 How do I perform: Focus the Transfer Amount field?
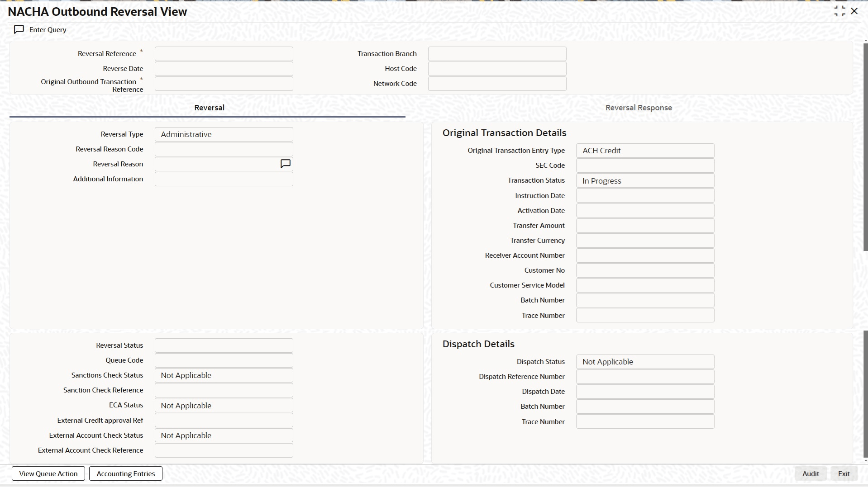coord(645,226)
